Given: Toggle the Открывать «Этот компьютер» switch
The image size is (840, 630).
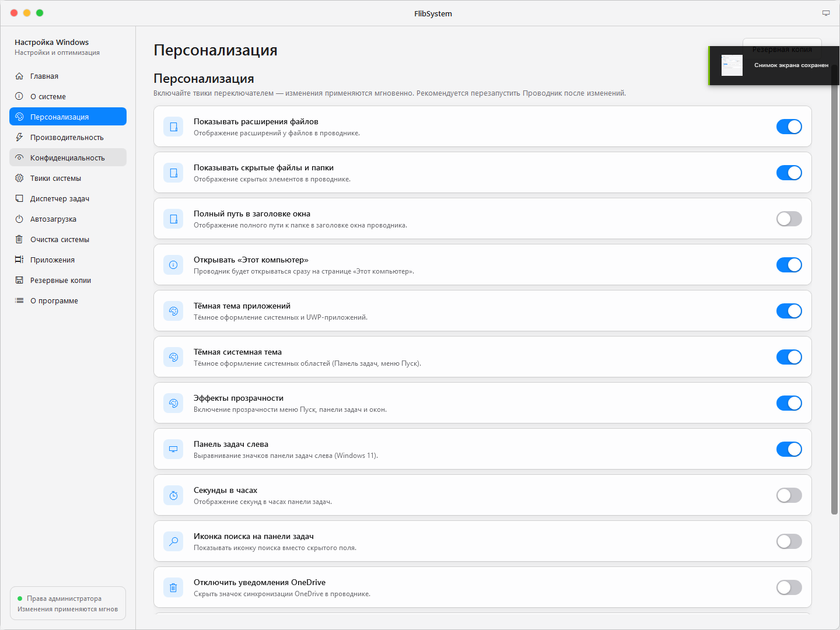Looking at the screenshot, I should (x=789, y=265).
